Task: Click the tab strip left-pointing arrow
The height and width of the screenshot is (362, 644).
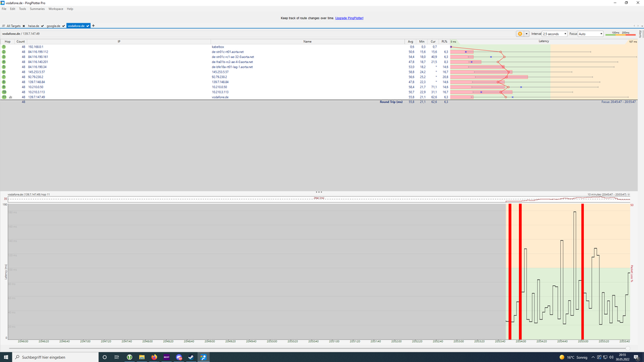Action: [x=634, y=26]
